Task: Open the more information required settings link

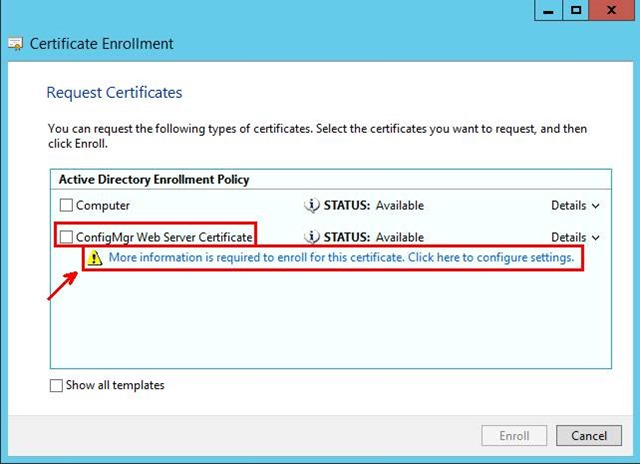Action: (x=341, y=258)
